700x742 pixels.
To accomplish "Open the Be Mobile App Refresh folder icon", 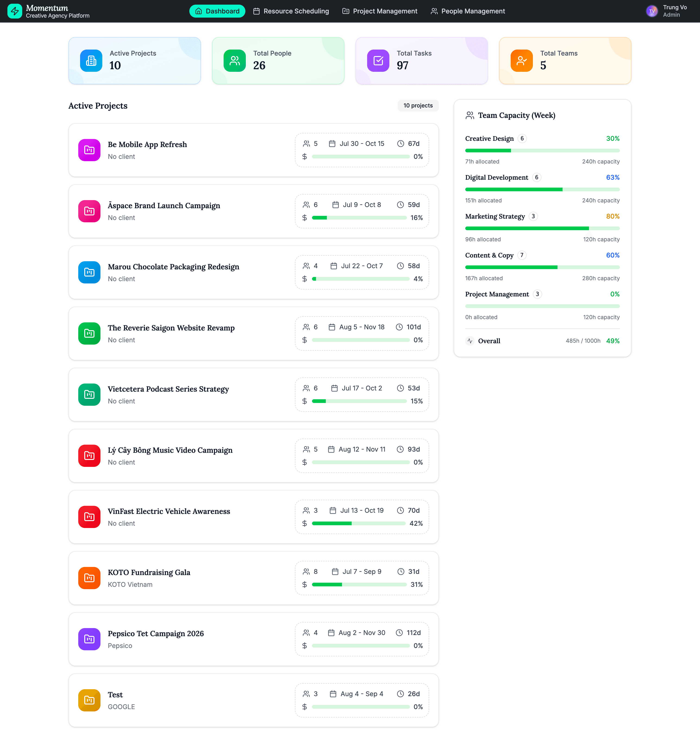I will click(89, 150).
